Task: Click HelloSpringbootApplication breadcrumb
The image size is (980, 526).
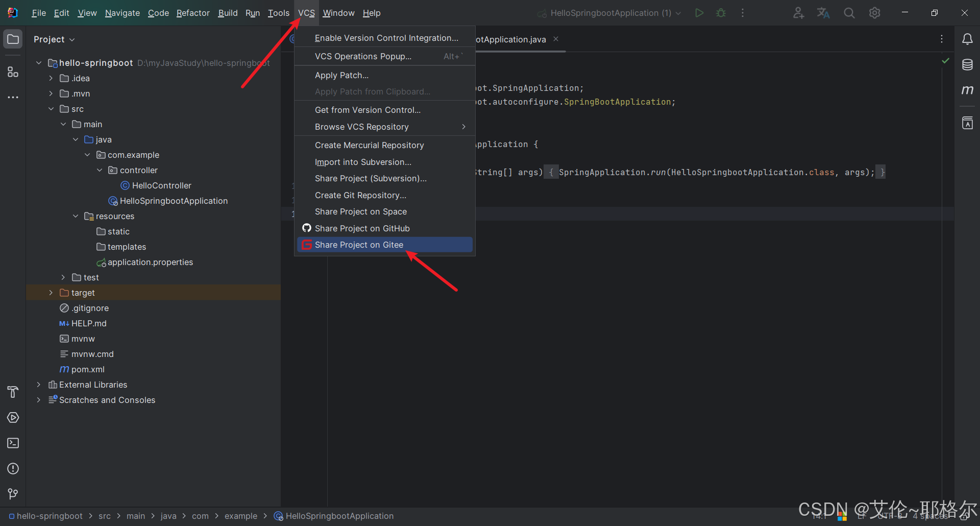Action: (334, 516)
